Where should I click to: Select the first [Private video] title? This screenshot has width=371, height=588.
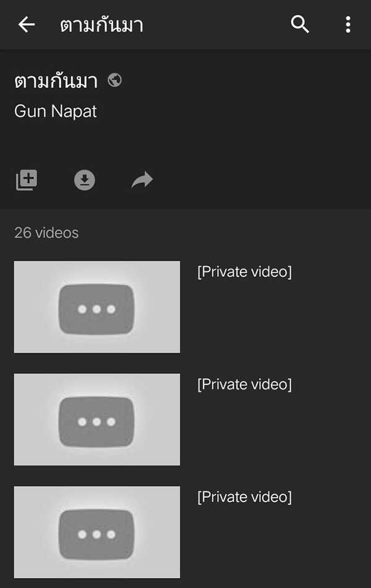pos(245,272)
